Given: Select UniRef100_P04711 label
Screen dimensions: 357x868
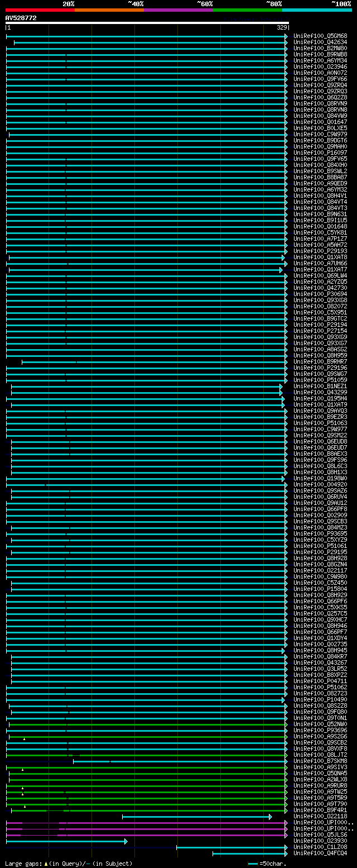Looking at the screenshot, I should coord(320,681).
